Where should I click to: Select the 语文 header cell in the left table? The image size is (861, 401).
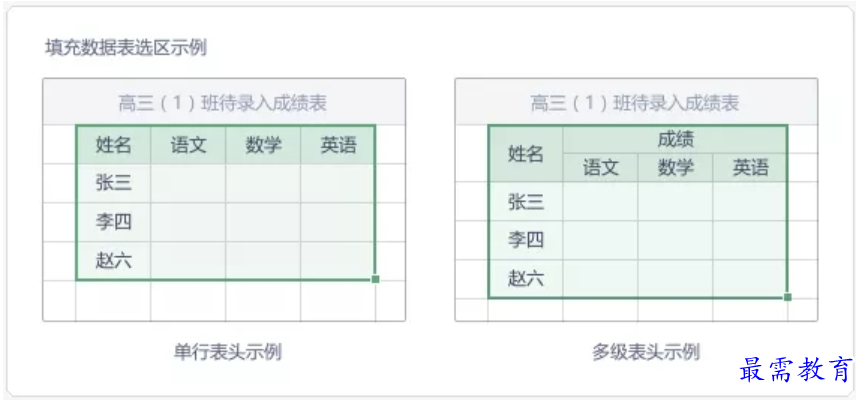[188, 145]
